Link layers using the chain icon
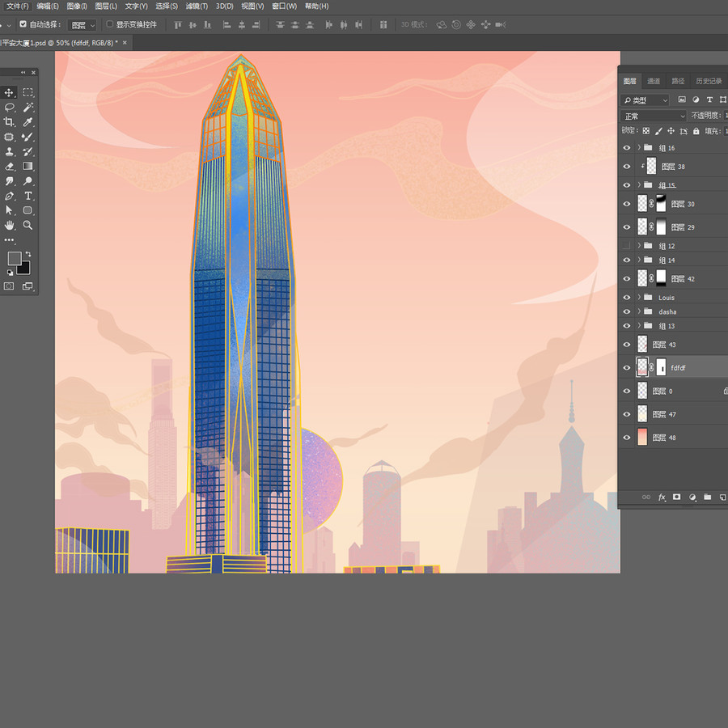 pos(646,497)
